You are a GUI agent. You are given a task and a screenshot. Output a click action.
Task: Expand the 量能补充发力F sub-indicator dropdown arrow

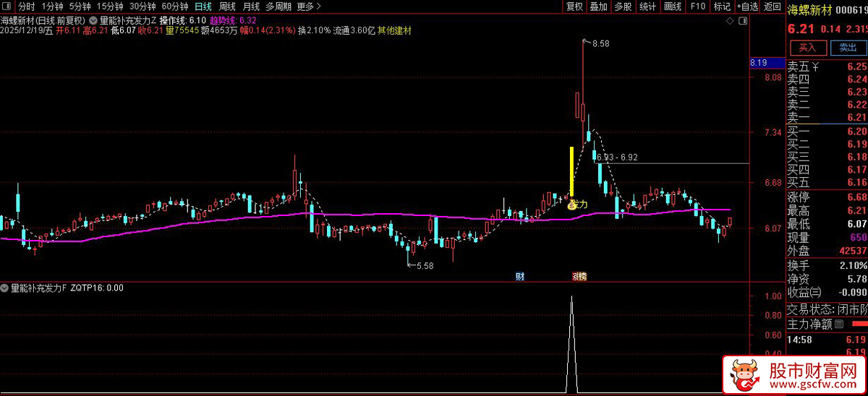[x=5, y=288]
